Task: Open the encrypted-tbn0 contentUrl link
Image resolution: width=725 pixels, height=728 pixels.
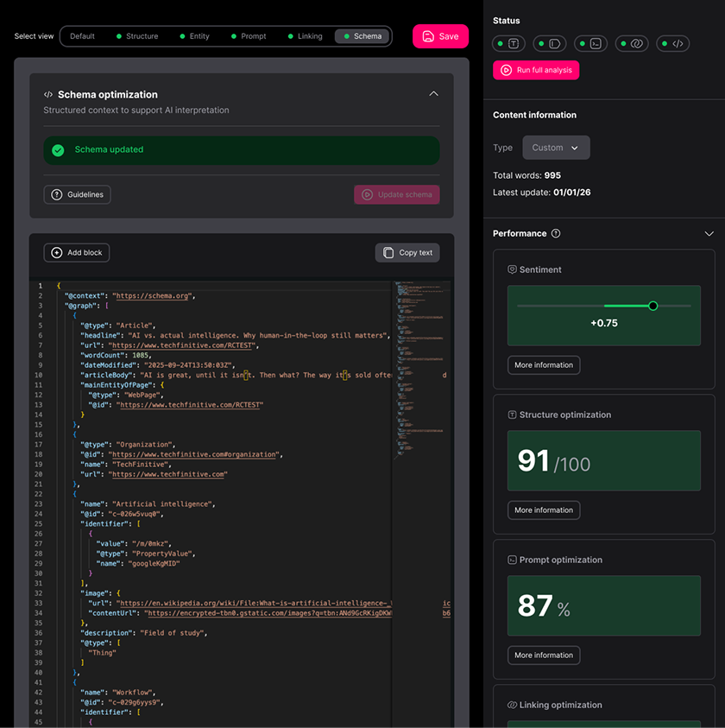Action: pyautogui.click(x=270, y=613)
